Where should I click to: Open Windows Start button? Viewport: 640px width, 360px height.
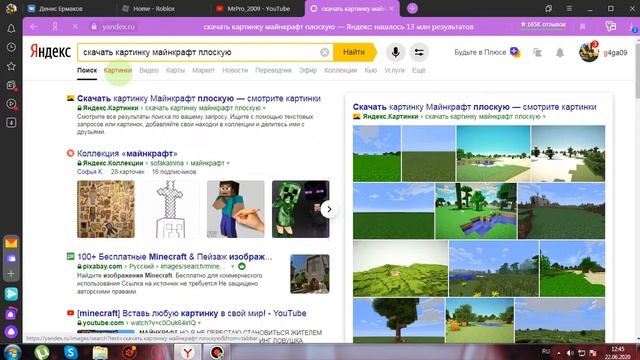pos(12,352)
